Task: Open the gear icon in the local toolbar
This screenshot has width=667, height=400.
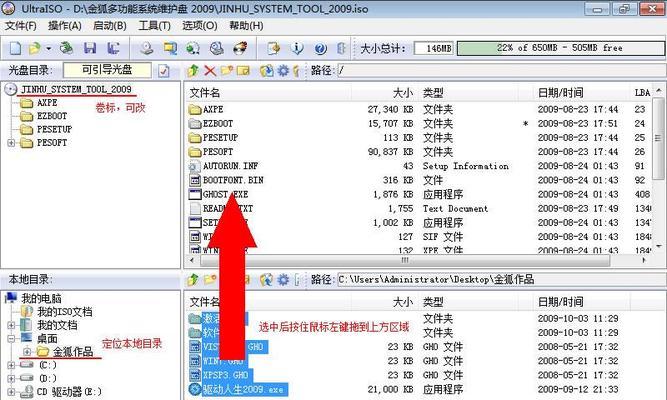Action: click(x=283, y=280)
